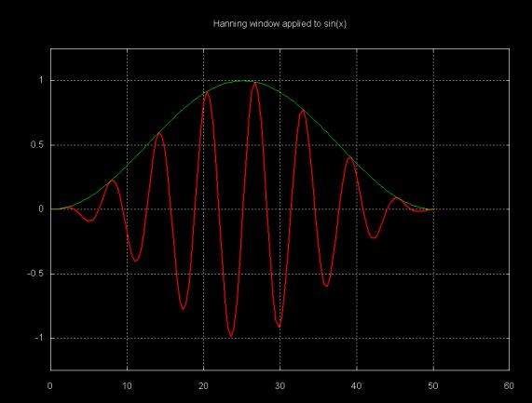Screen dimensions: 532x403
Task: Click the y-axis label "1"
Action: [x=41, y=80]
